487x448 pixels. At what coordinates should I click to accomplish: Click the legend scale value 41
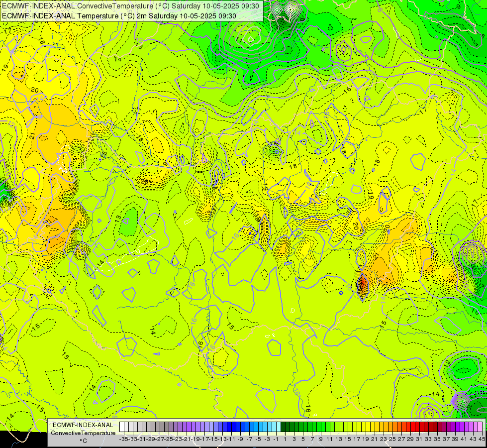pos(464,440)
